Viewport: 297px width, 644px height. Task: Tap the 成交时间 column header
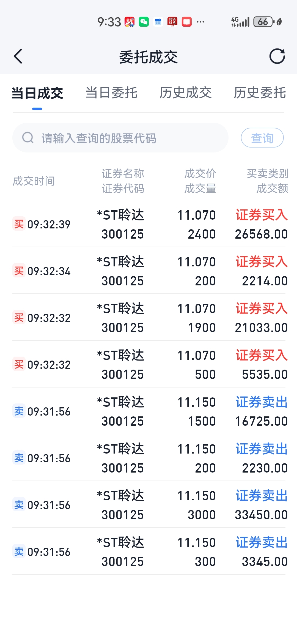pos(34,181)
